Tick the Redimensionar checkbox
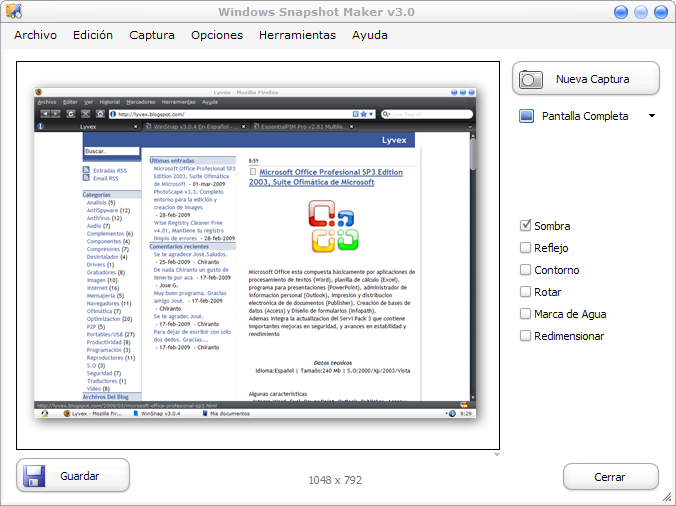This screenshot has width=676, height=506. click(x=526, y=336)
